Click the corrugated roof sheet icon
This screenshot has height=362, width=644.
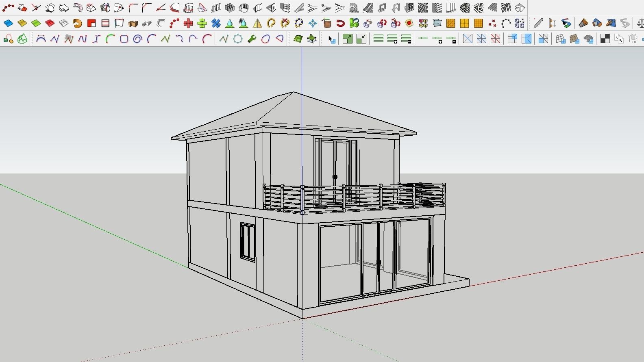click(492, 8)
